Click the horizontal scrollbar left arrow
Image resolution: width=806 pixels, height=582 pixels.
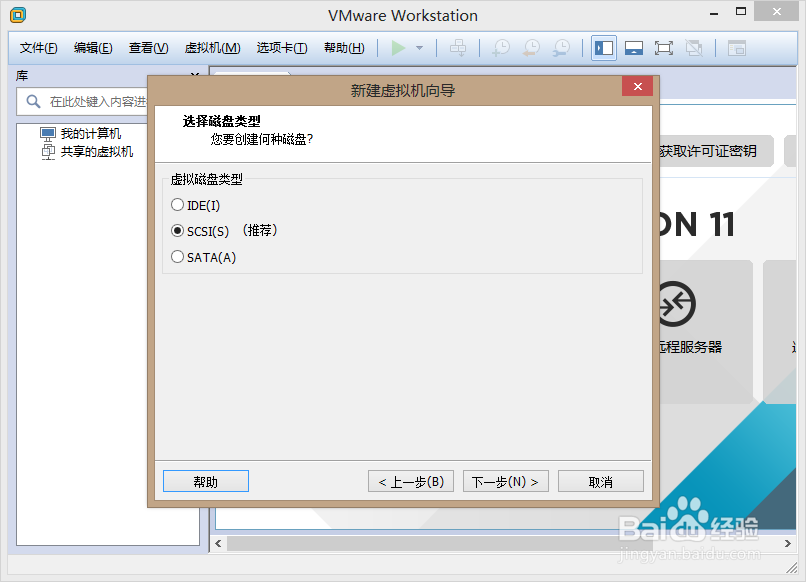click(x=218, y=543)
